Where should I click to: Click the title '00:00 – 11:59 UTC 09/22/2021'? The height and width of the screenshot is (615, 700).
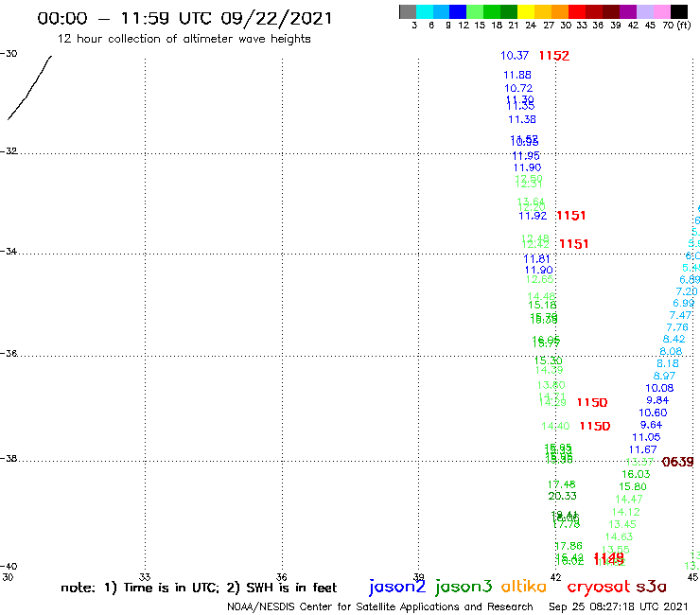click(x=184, y=18)
